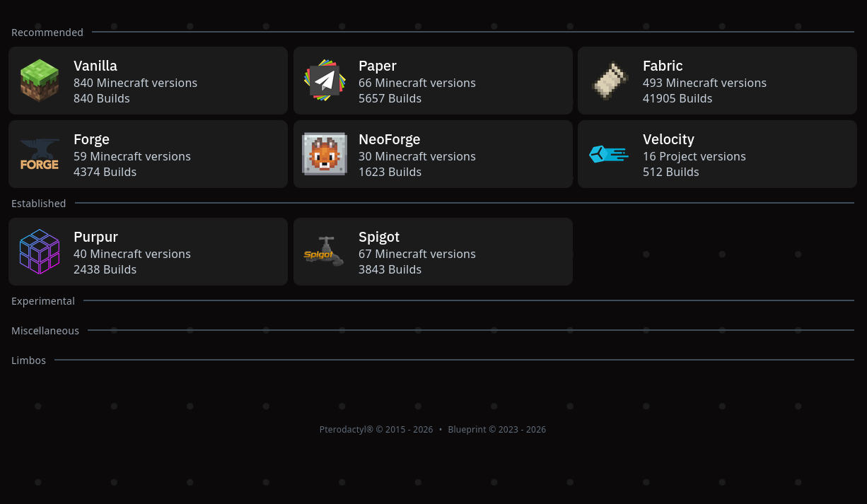Click the Velocity blue logo icon
This screenshot has width=867, height=504.
tap(609, 154)
